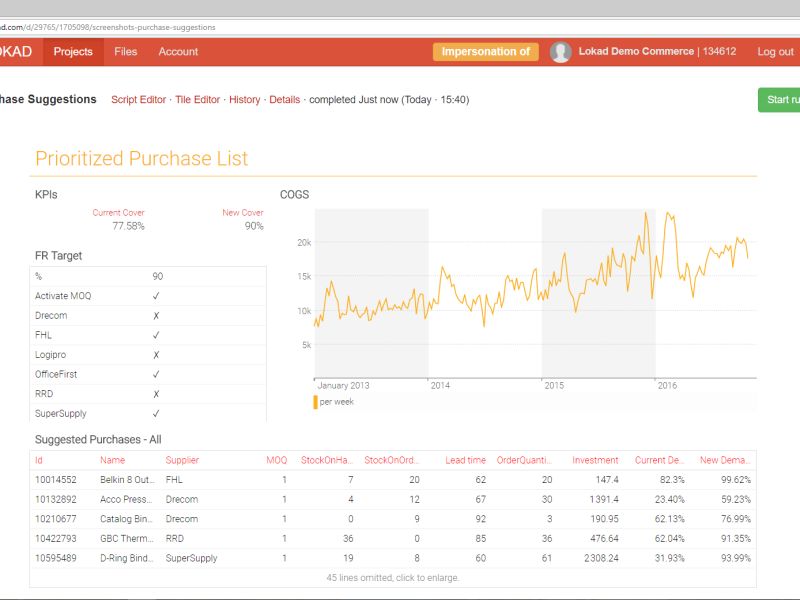Select the row with Id 10422793
This screenshot has height=600, width=800.
click(393, 539)
